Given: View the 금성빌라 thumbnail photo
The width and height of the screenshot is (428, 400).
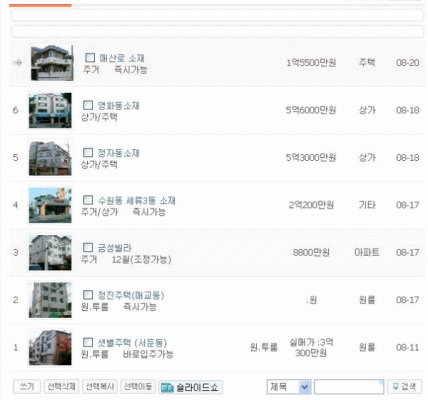Looking at the screenshot, I should point(50,252).
